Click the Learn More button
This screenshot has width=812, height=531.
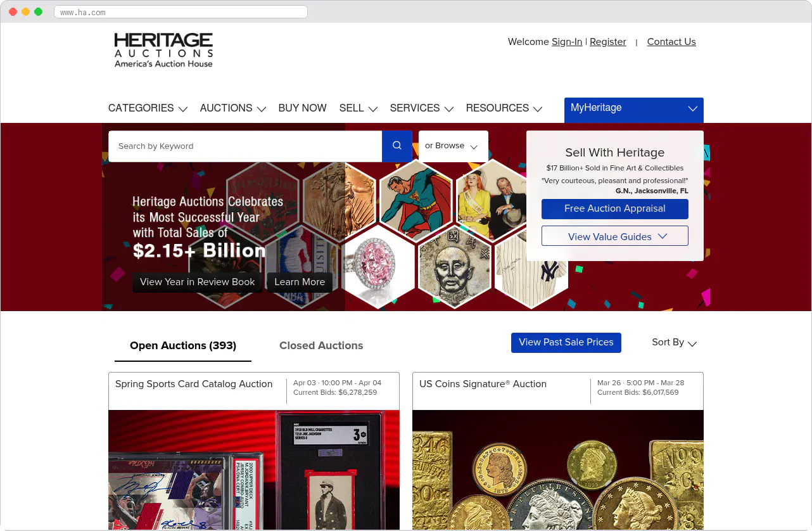point(300,282)
